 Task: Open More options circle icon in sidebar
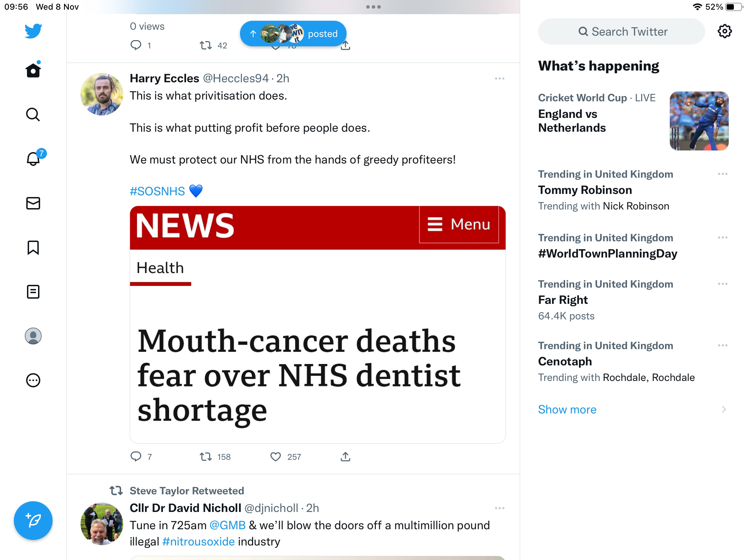(33, 380)
